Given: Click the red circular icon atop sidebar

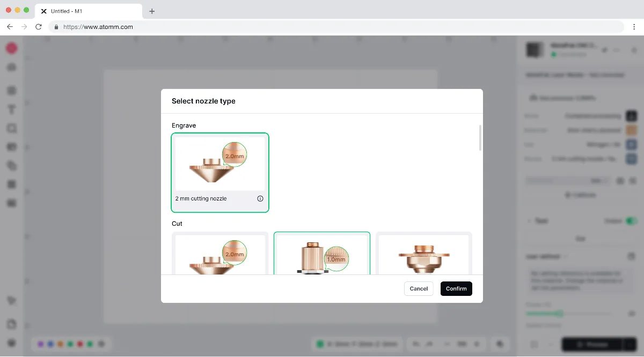Looking at the screenshot, I should (x=11, y=48).
